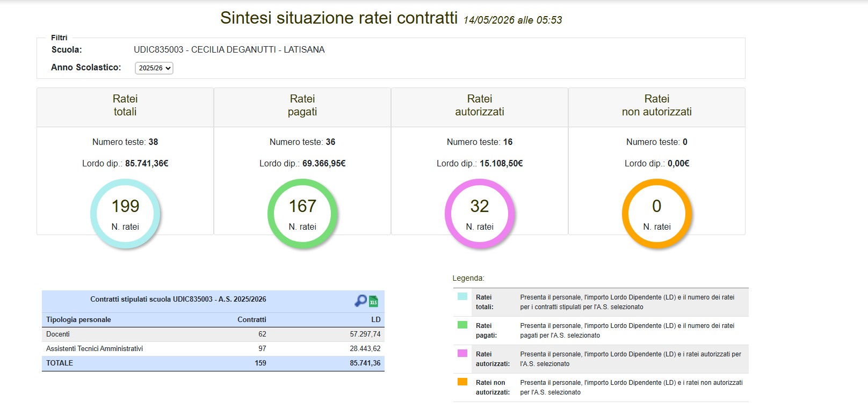Viewport: 868px width, 409px height.
Task: Click the Anno Scolastico: label
Action: click(x=86, y=67)
